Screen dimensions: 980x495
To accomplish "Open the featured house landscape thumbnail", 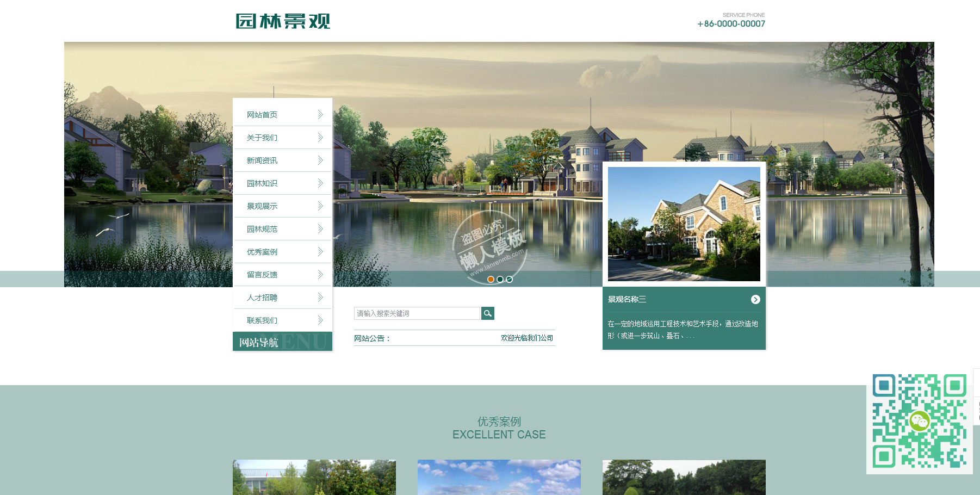I will point(684,224).
